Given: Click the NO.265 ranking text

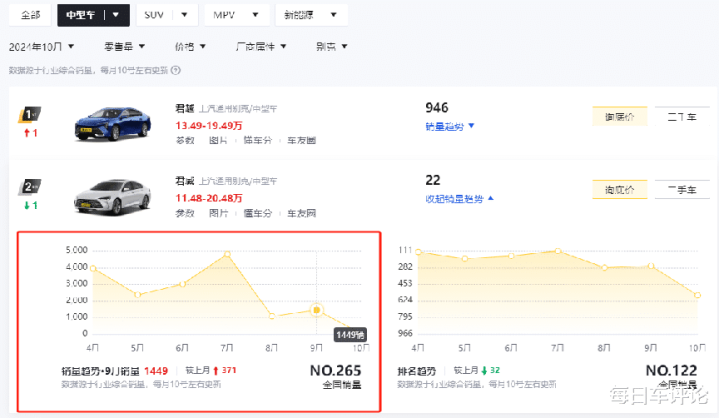Looking at the screenshot, I should (x=336, y=370).
